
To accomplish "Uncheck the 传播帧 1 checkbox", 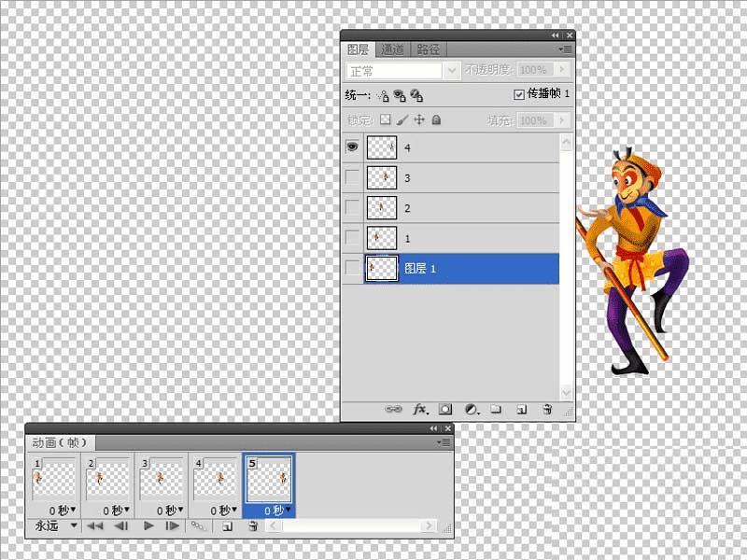I will tap(519, 94).
